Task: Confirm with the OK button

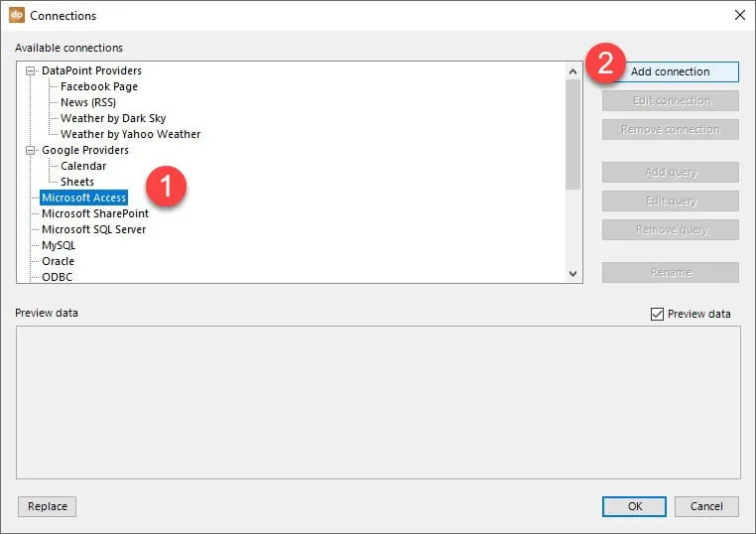Action: coord(634,506)
